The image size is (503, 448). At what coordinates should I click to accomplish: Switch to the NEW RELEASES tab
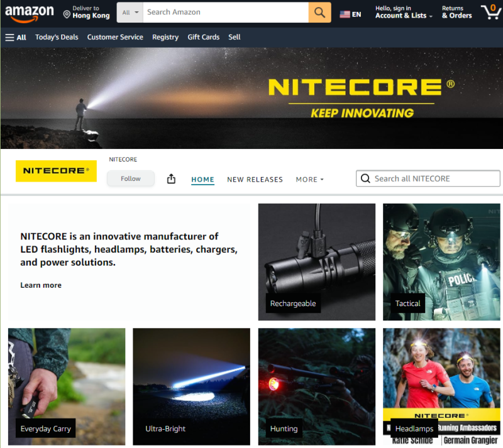coord(255,180)
